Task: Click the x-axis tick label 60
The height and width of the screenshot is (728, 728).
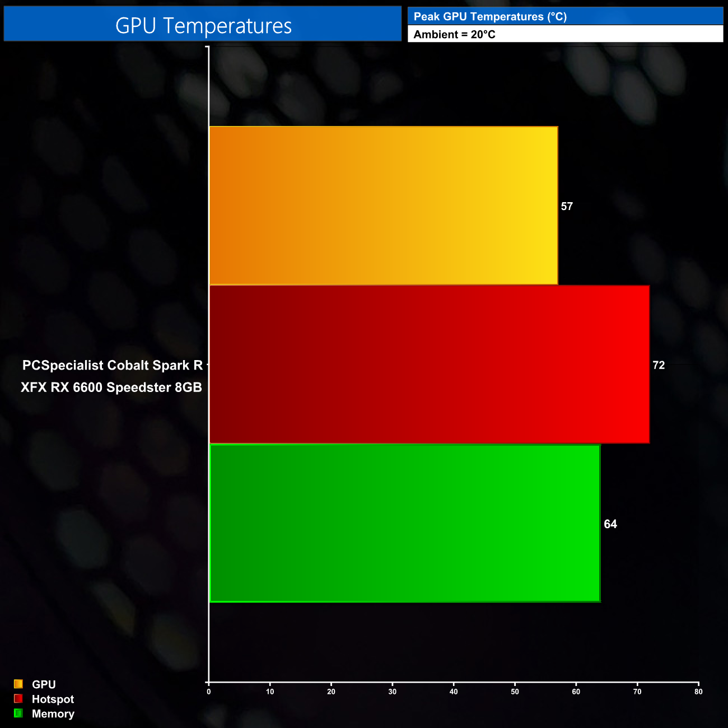Action: (576, 692)
